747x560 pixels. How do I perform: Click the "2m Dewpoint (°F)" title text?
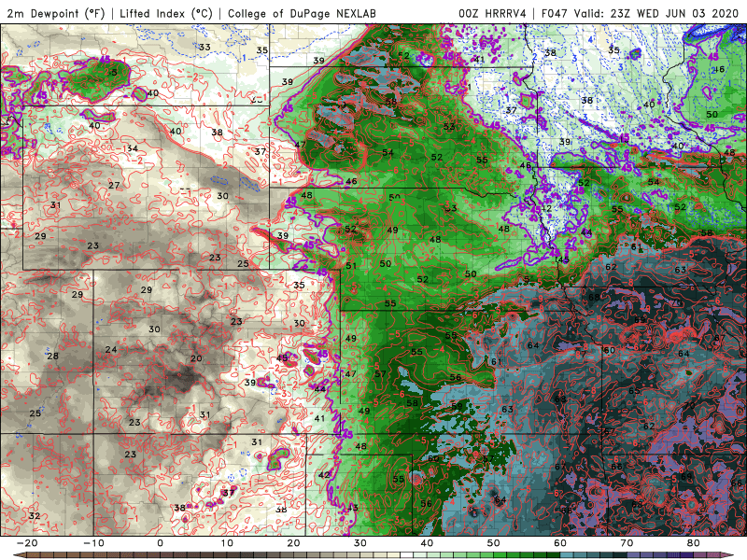[56, 13]
